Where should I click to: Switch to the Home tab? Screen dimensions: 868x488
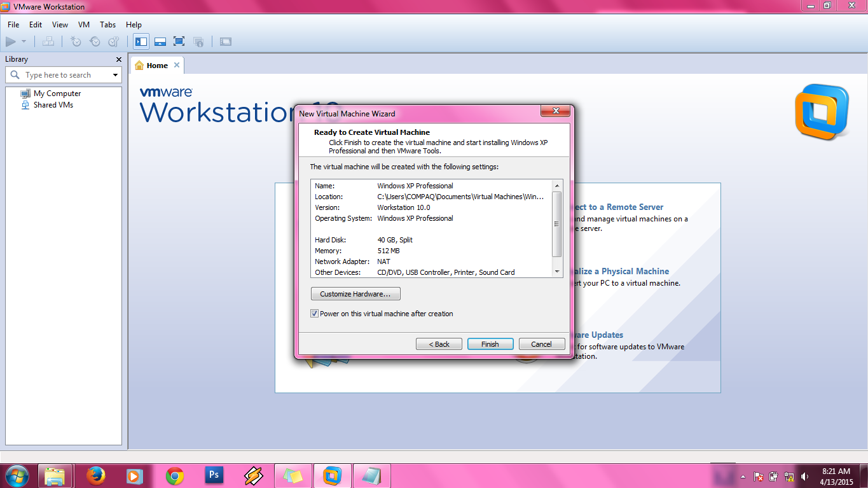(x=151, y=66)
